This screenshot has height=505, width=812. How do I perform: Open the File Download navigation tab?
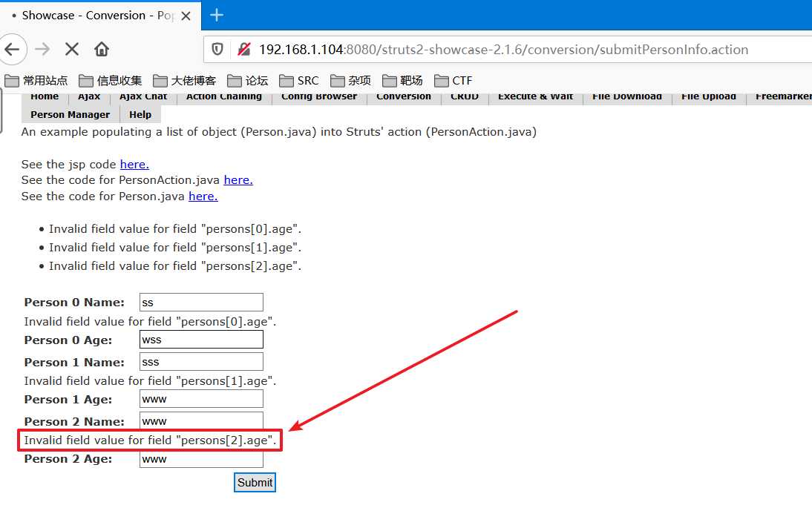point(627,96)
